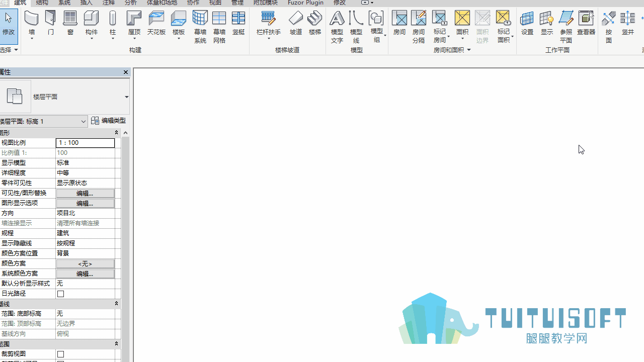Click the 视图比例 1 : 100 field
Viewport: 644px width, 362px height.
click(x=85, y=143)
